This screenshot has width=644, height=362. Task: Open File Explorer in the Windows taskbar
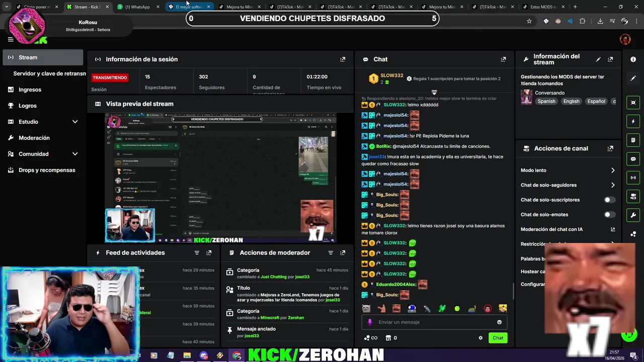point(187,355)
